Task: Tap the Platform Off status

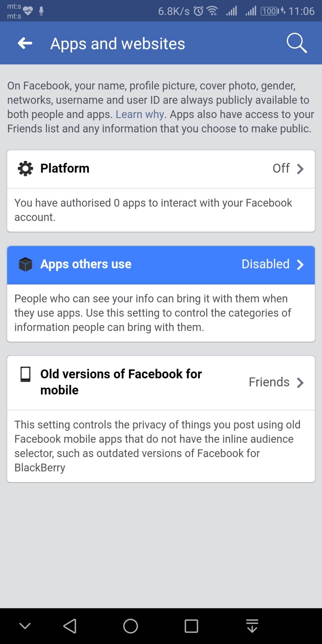Action: pos(281,168)
